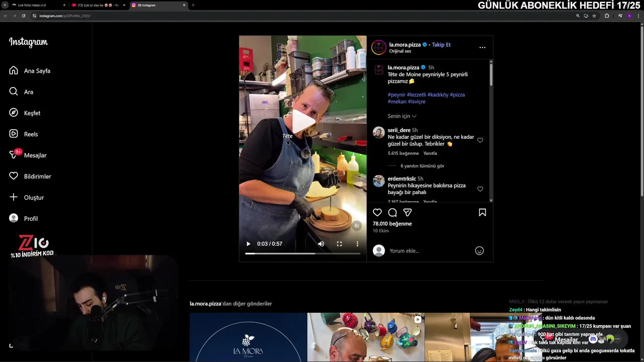Viewport: 644px width, 362px height.
Task: Open the comment bubble icon
Action: 392,213
